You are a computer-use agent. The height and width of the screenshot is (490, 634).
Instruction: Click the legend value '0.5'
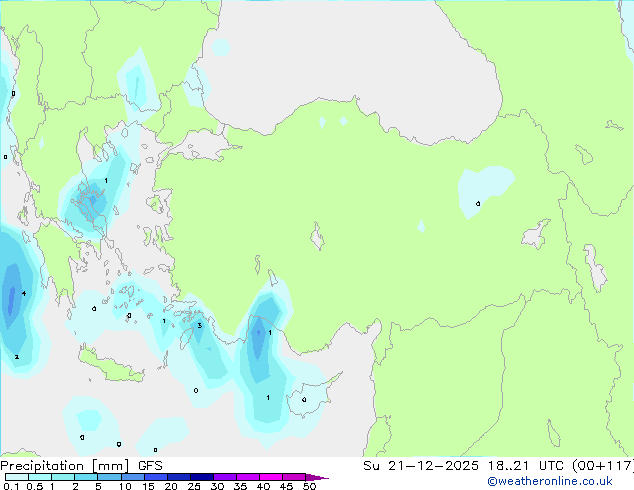click(34, 486)
